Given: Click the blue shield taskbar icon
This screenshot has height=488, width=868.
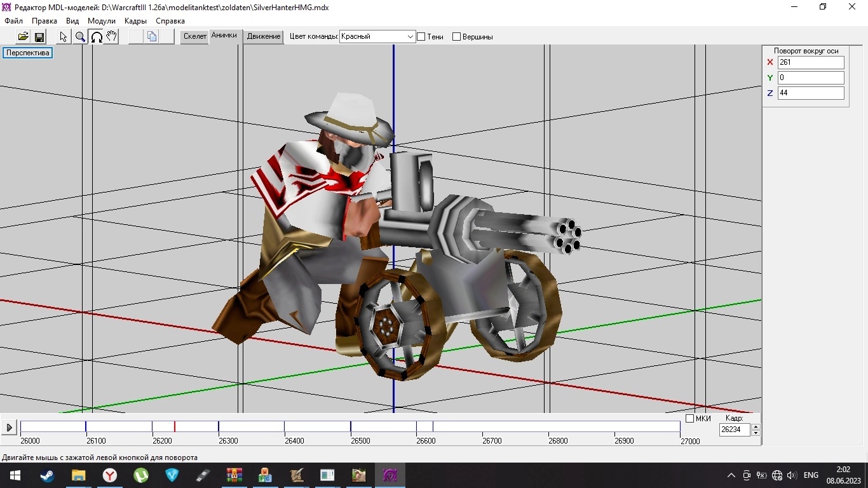Looking at the screenshot, I should coord(172,475).
